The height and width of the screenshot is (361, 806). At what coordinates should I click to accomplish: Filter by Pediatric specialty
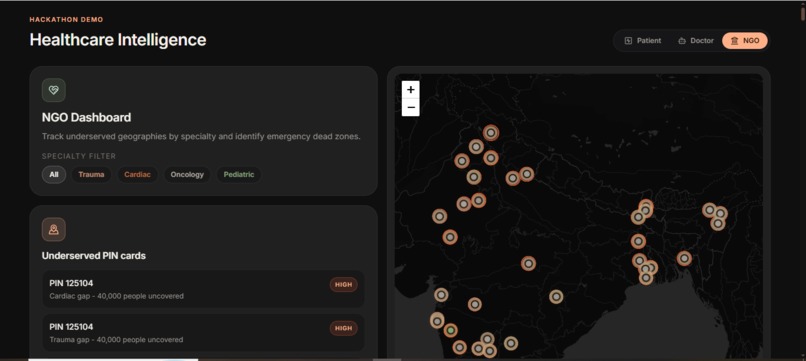coord(239,174)
